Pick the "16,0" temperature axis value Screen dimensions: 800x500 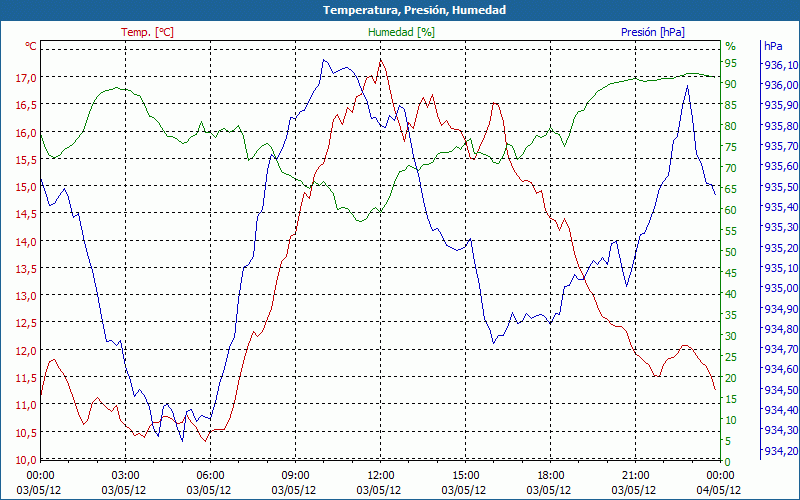[x=27, y=133]
